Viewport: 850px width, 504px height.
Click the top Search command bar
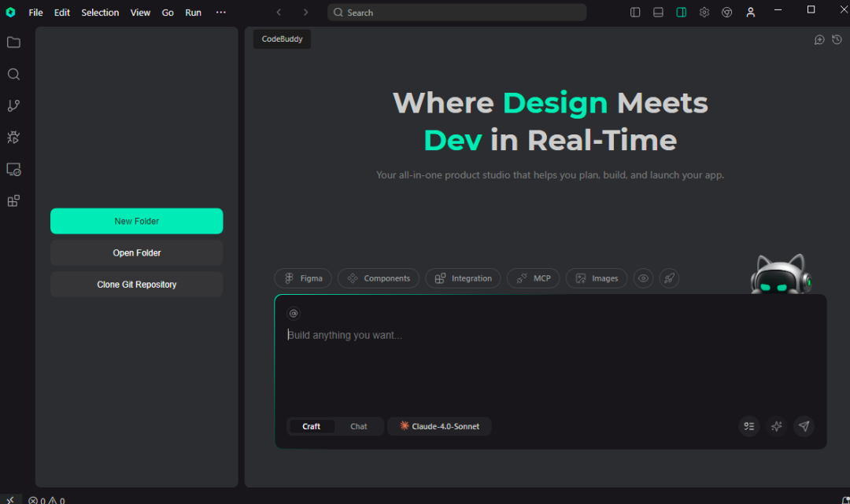pyautogui.click(x=456, y=13)
